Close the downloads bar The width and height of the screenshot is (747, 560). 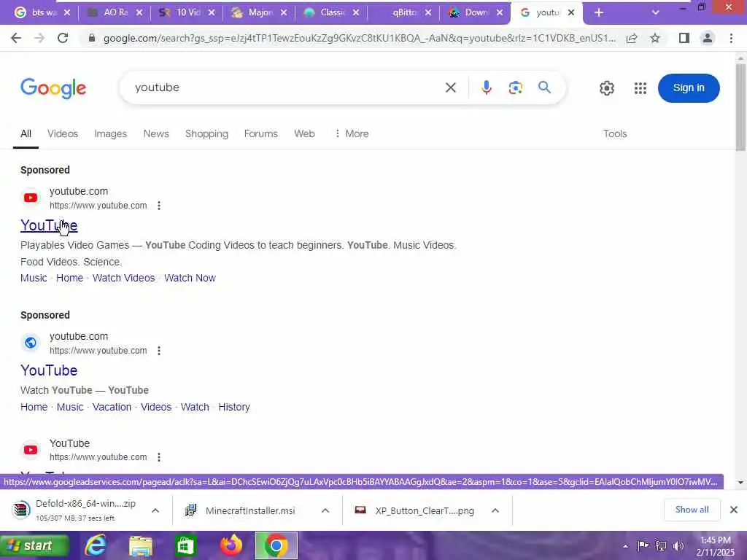734,510
